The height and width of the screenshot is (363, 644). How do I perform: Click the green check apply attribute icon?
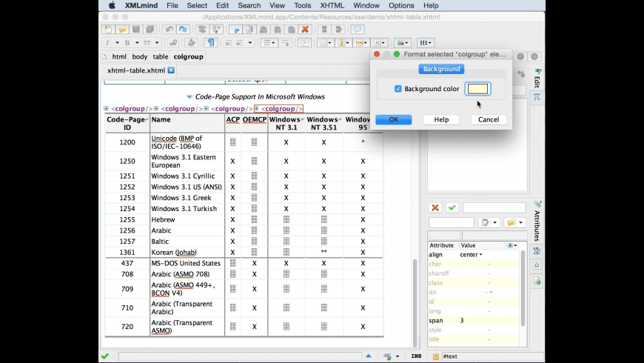[452, 207]
